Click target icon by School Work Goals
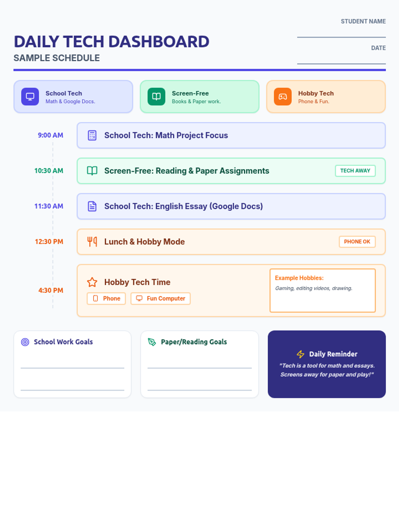 [25, 342]
